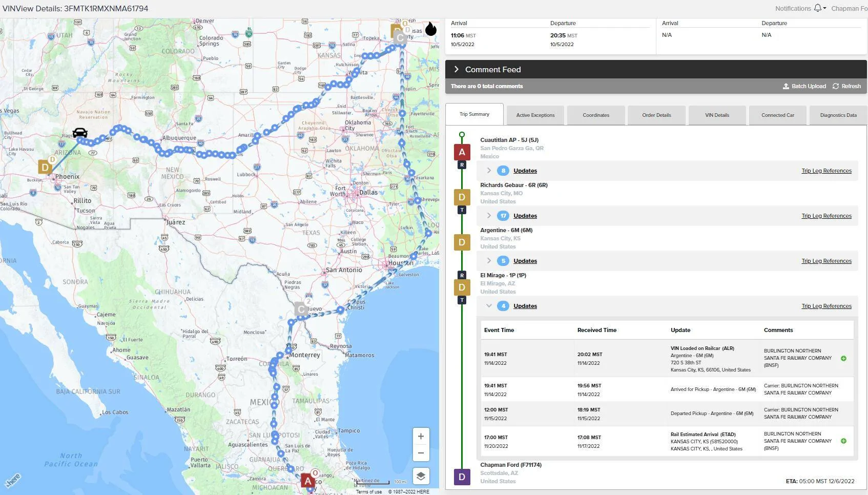Open Trip Leg References for Cuautitlan leg
The image size is (868, 495).
(826, 171)
